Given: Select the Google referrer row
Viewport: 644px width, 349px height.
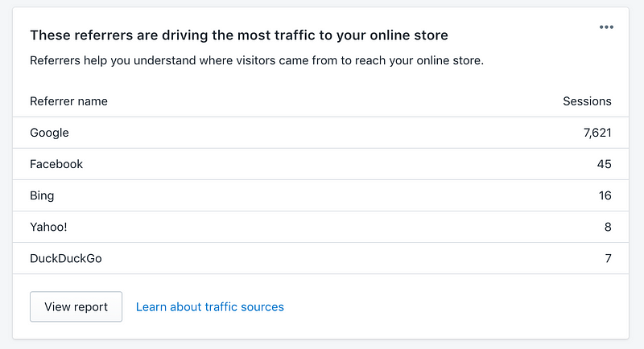Looking at the screenshot, I should coord(320,133).
